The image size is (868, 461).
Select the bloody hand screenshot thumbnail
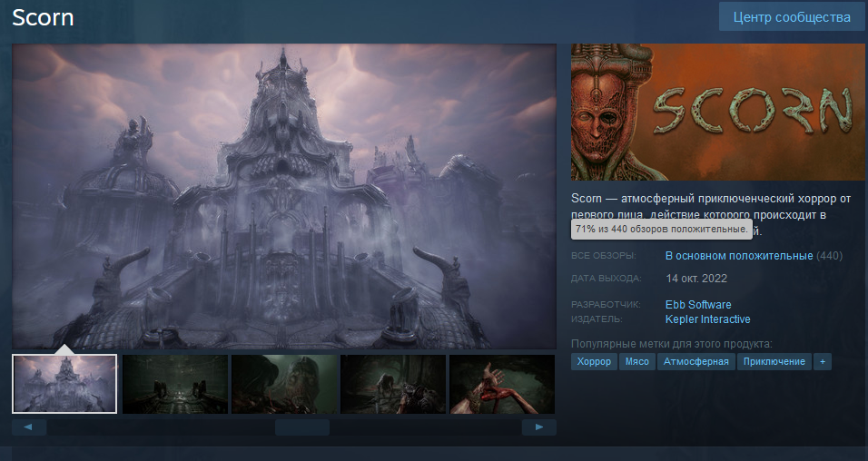pyautogui.click(x=502, y=384)
